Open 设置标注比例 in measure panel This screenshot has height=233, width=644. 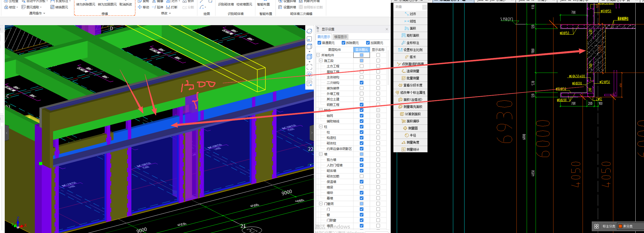click(x=410, y=50)
